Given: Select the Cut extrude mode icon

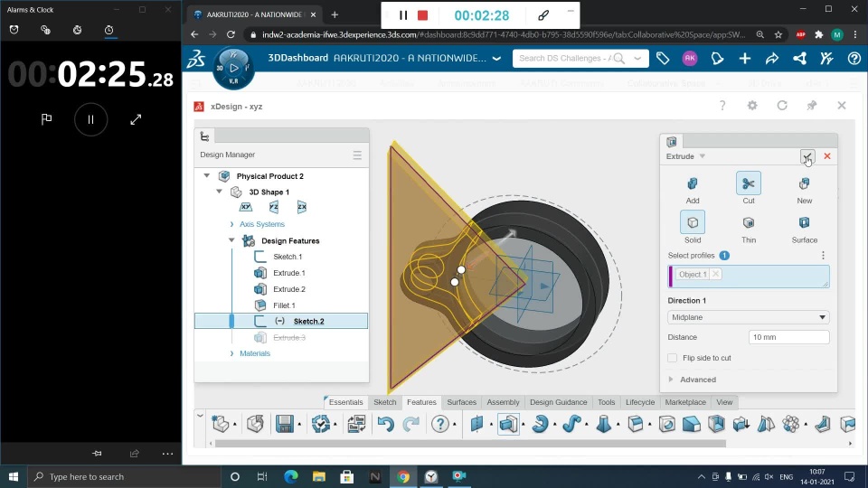Looking at the screenshot, I should click(749, 183).
